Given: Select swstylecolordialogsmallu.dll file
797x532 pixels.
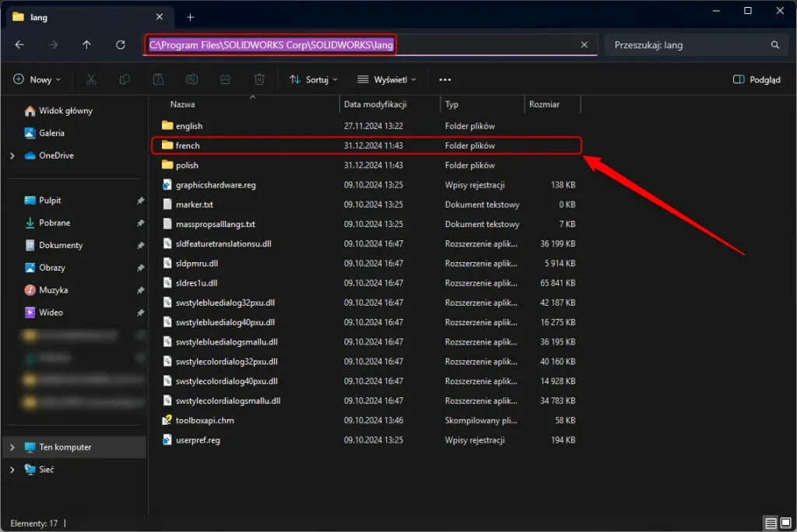Looking at the screenshot, I should (366, 401).
